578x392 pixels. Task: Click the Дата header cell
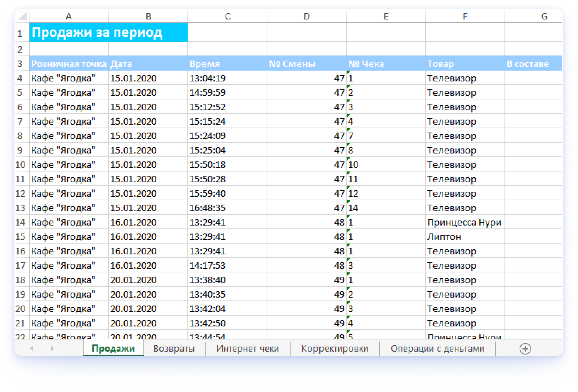[148, 63]
